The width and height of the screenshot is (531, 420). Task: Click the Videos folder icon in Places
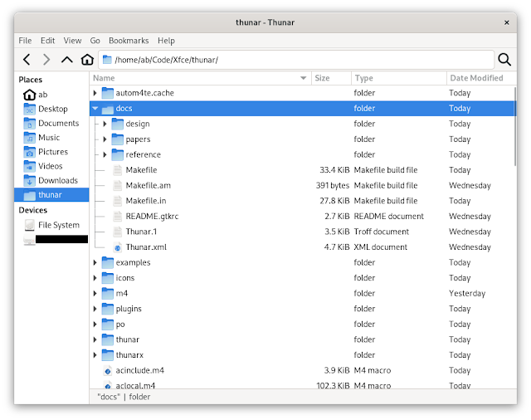coord(30,166)
